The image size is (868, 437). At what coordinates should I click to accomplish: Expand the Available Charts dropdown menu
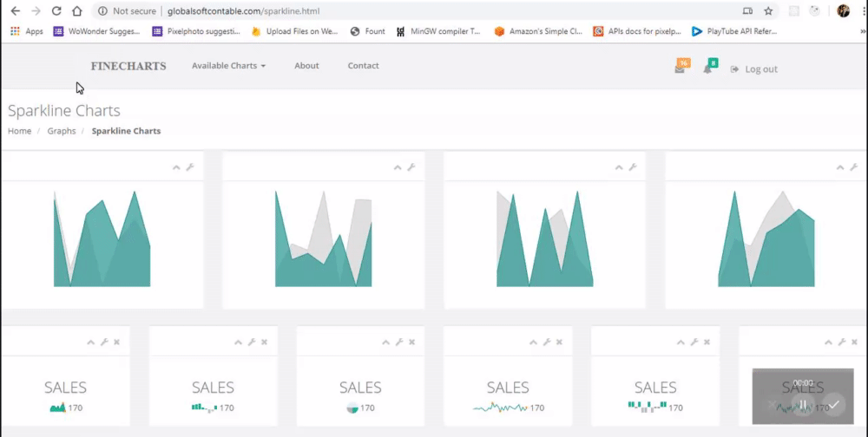228,65
